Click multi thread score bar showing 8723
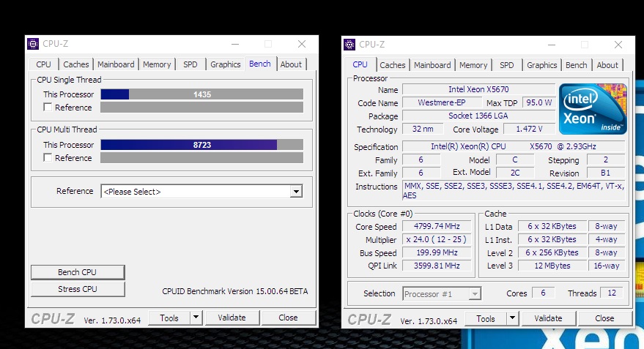The image size is (644, 349). click(x=202, y=145)
